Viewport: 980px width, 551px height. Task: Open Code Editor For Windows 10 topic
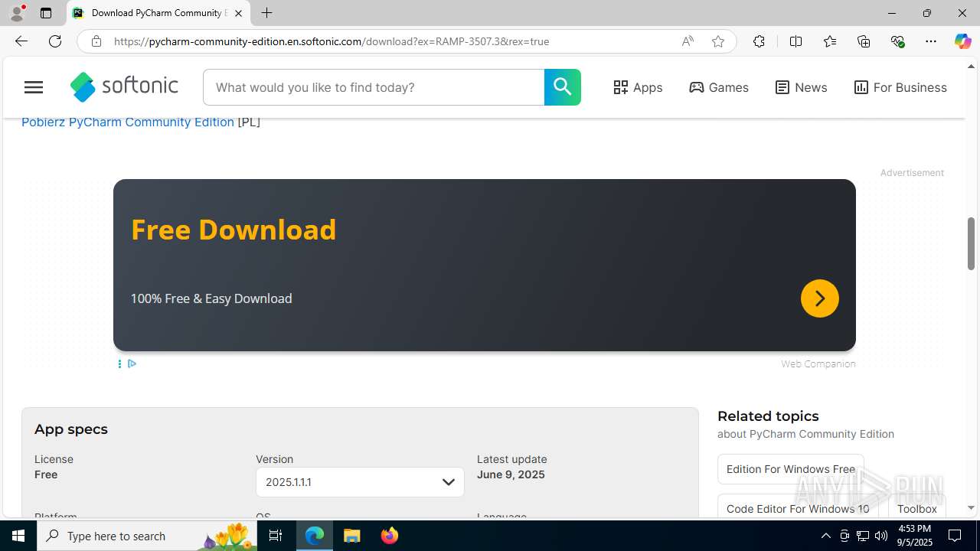pos(798,508)
